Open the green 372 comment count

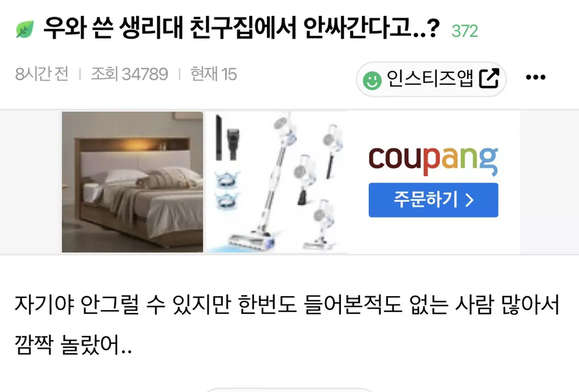[465, 31]
